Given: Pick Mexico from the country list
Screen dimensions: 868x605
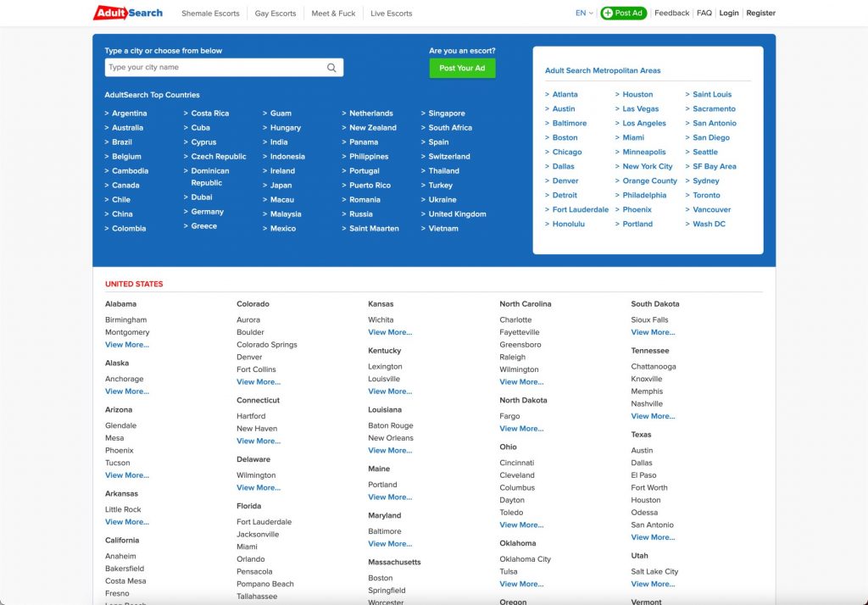Looking at the screenshot, I should tap(283, 228).
